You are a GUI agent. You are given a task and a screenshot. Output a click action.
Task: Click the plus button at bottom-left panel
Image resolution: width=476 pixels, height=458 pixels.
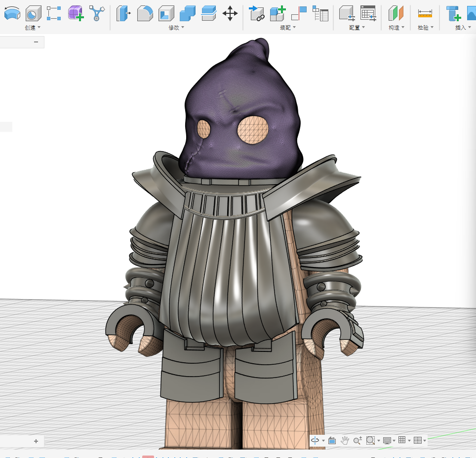point(36,441)
